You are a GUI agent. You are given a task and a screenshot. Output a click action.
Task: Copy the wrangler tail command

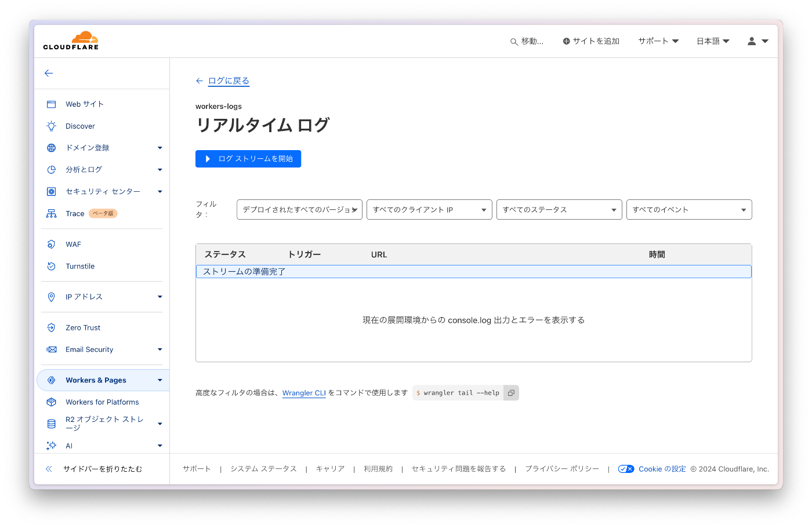(511, 393)
